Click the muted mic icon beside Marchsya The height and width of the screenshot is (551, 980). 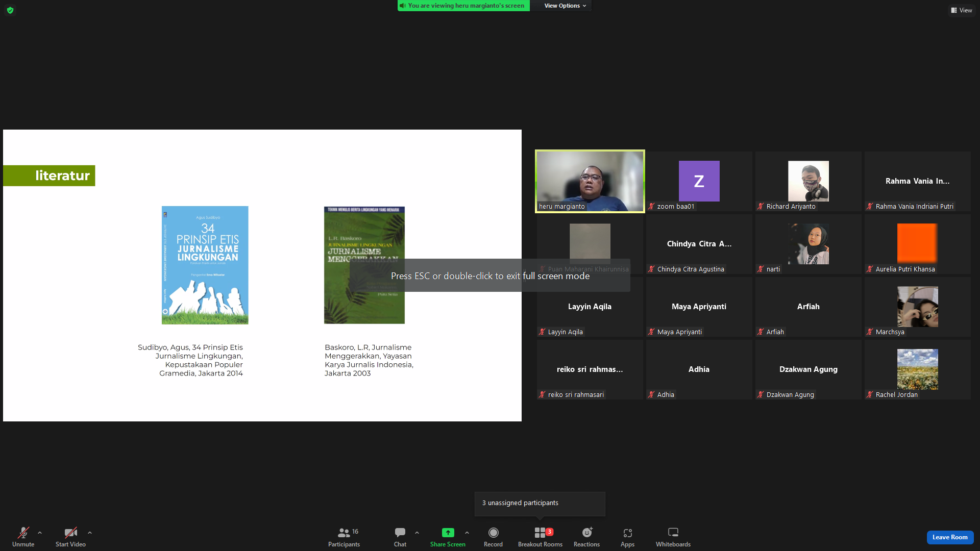(x=870, y=332)
